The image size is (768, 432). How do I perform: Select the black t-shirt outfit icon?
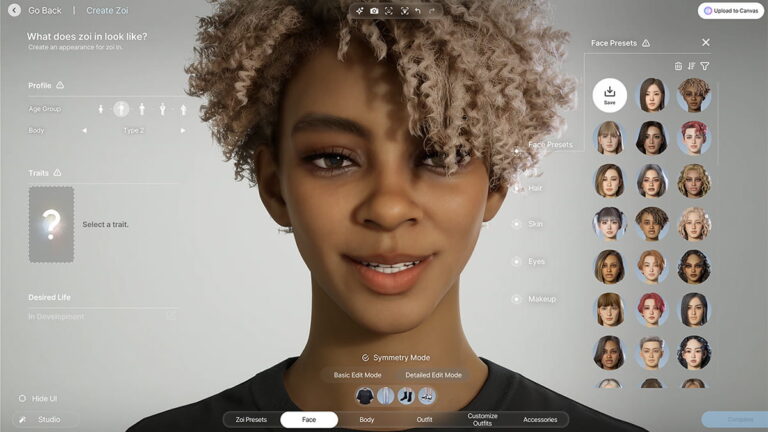point(365,396)
